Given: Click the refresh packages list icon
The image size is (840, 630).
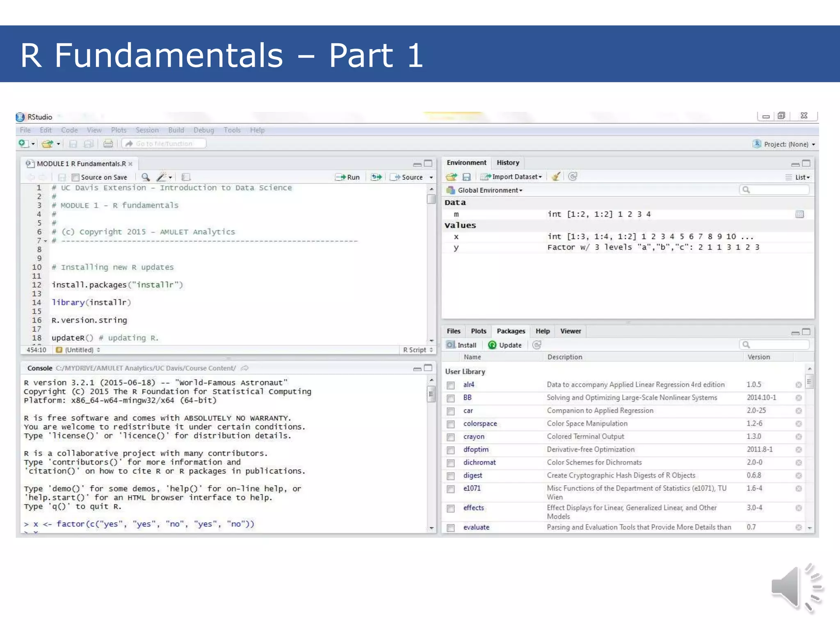Looking at the screenshot, I should tap(536, 345).
